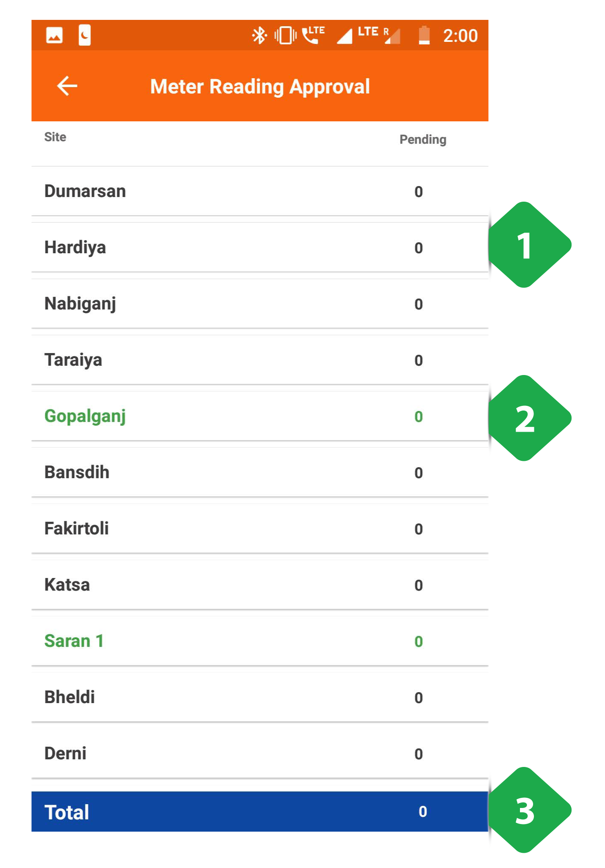Select the Hardiya site entry
Screen dimensions: 605x868
[260, 248]
